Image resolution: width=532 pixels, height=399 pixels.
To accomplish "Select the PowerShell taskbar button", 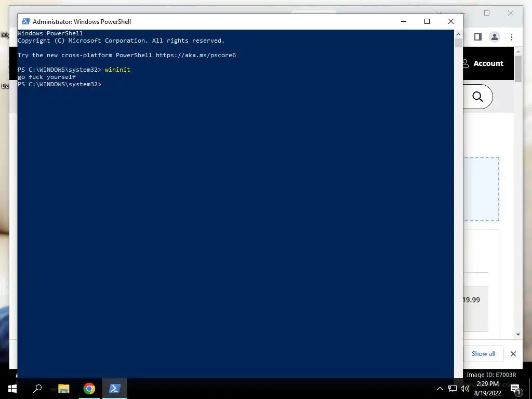I will point(115,389).
